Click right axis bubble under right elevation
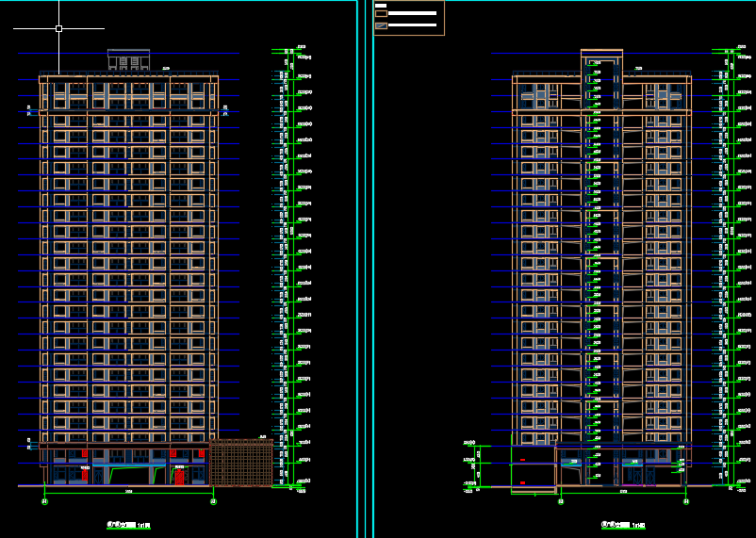This screenshot has height=538, width=756. [x=686, y=502]
